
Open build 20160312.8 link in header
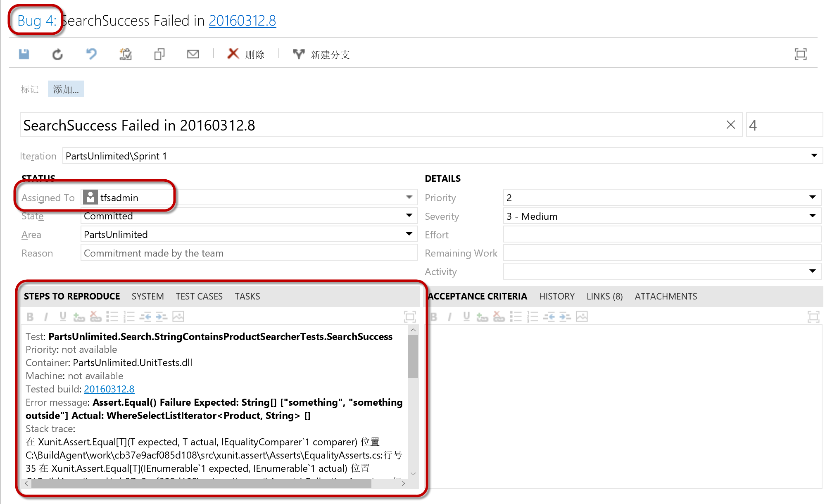(x=242, y=21)
